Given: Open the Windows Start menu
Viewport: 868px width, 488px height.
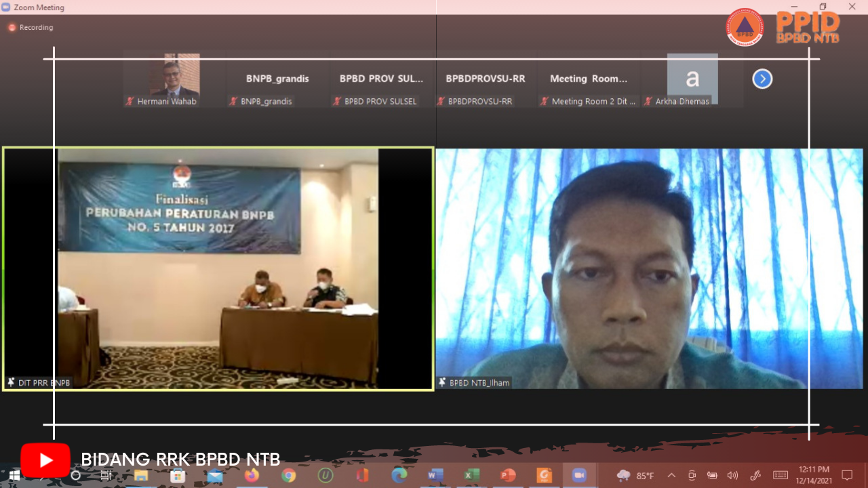Looking at the screenshot, I should pos(14,476).
